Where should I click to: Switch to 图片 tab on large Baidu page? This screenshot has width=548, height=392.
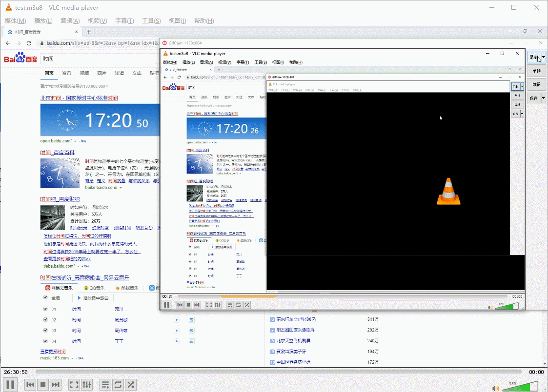tap(101, 73)
